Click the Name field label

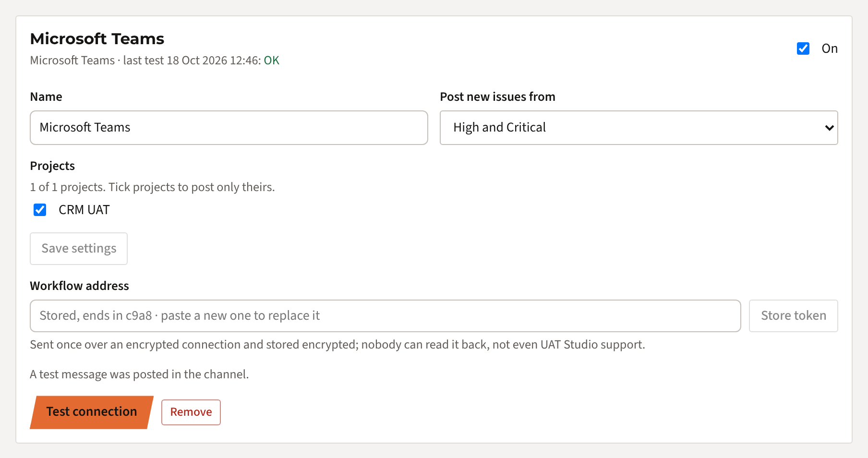[x=46, y=97]
